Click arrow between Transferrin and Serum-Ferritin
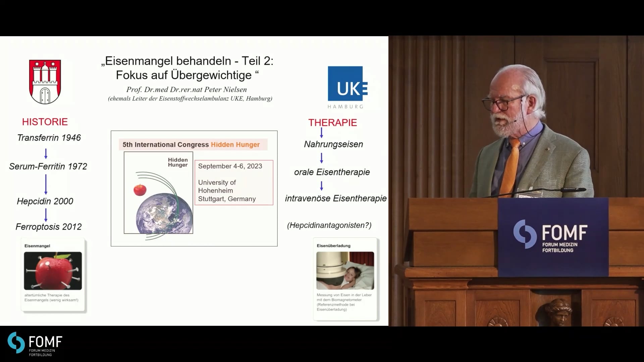Viewport: 644px width, 362px height. [x=46, y=154]
